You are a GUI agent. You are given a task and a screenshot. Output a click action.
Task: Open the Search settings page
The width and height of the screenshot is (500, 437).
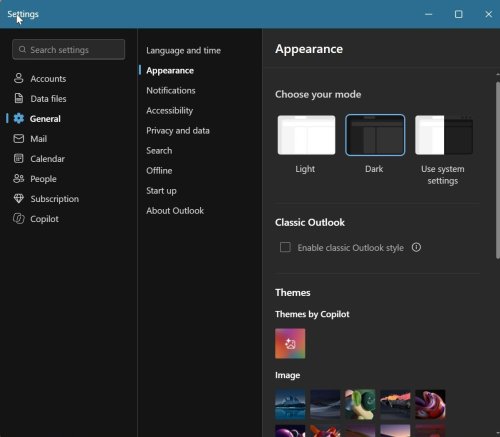(159, 151)
